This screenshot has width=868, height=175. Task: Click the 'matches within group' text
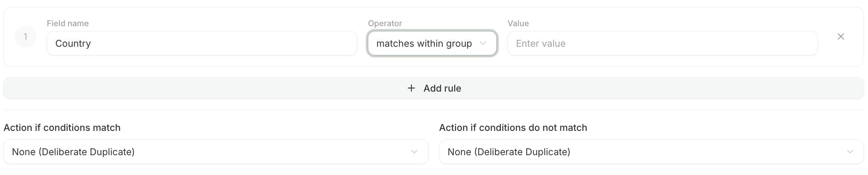coord(424,43)
